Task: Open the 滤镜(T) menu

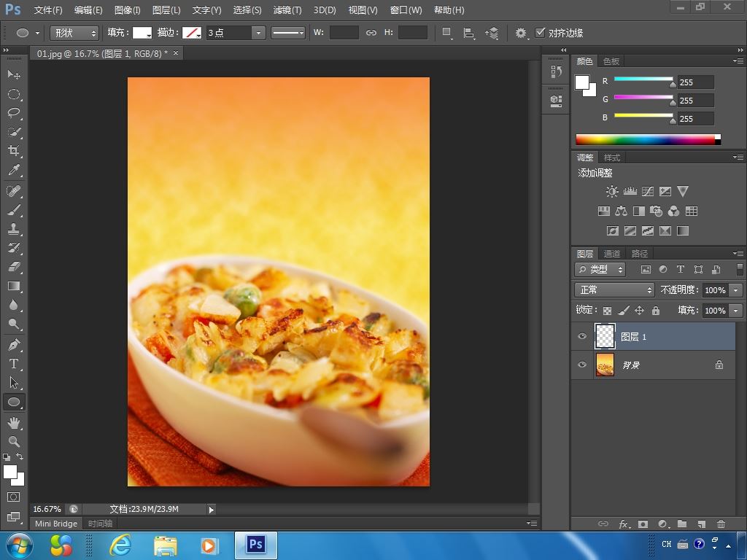Action: (x=287, y=10)
